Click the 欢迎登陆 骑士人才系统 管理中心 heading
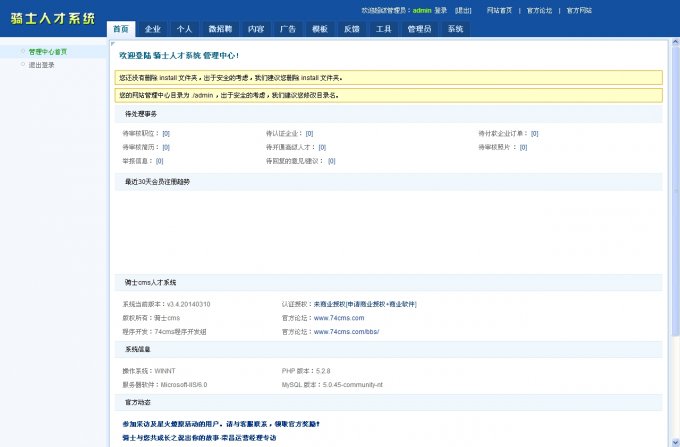Screen dimensions: 680x447 179,55
